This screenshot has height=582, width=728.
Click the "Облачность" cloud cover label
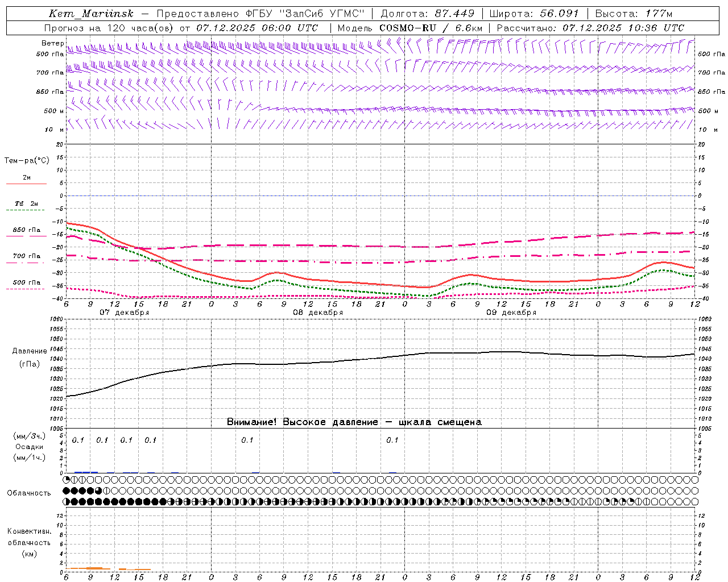point(29,493)
